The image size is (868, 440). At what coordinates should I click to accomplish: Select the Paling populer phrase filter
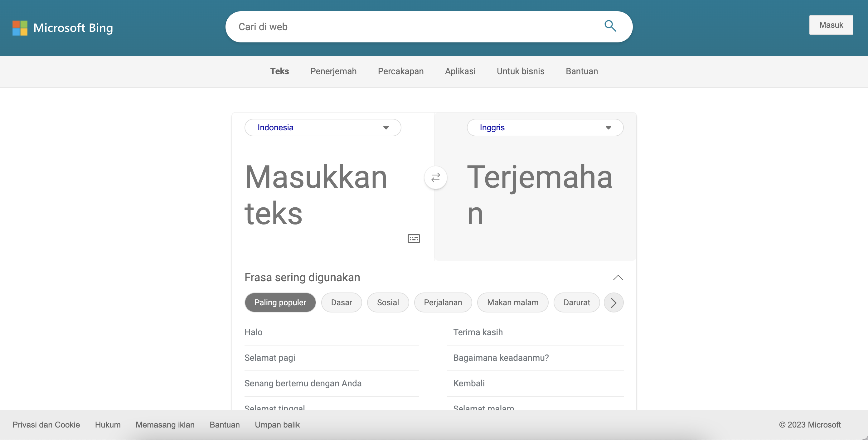click(x=280, y=302)
